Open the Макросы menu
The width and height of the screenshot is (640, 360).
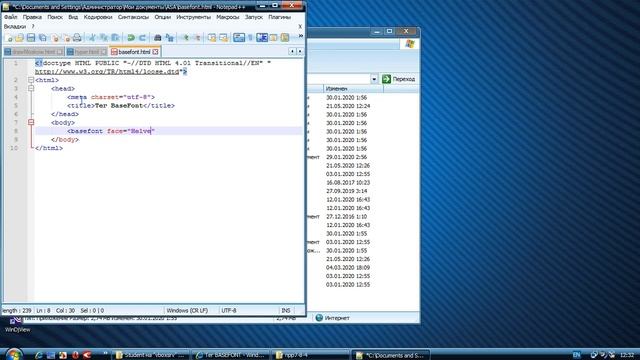(x=228, y=17)
